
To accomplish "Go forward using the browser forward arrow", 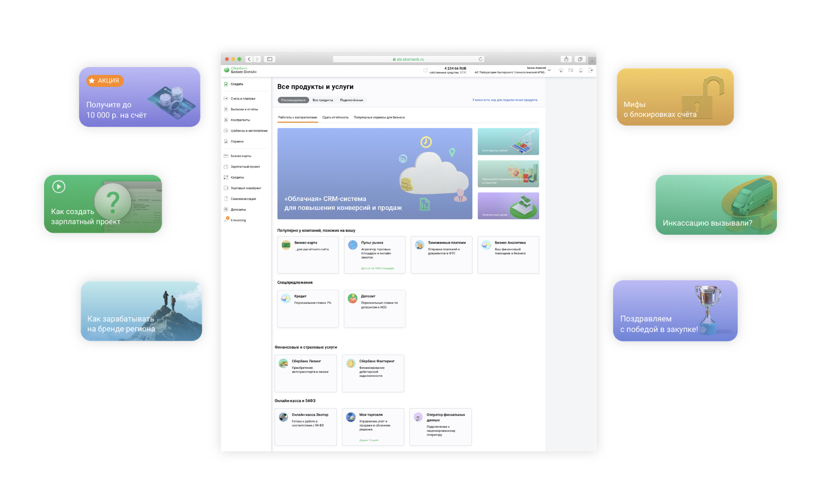I will click(257, 59).
